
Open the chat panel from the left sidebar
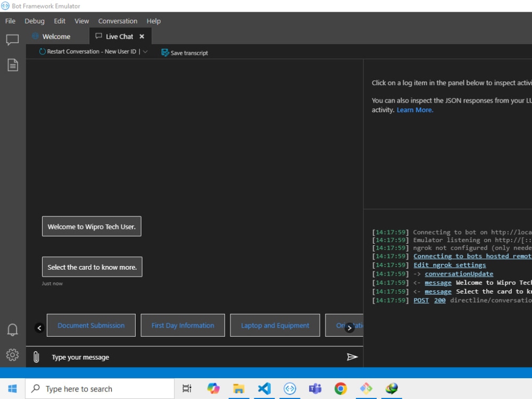tap(12, 40)
